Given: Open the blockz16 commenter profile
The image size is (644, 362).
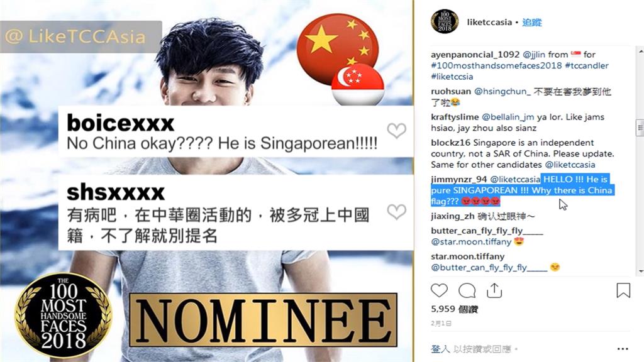Looking at the screenshot, I should pos(450,143).
